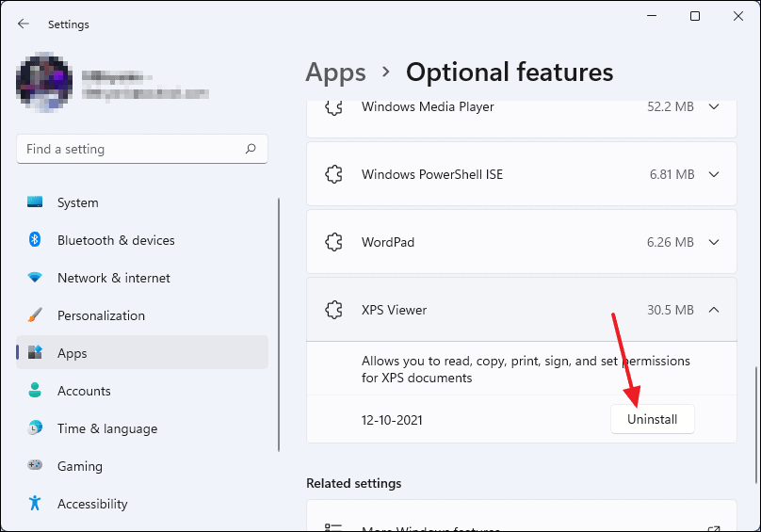Click the main content vertical scrollbar
The height and width of the screenshot is (532, 761).
[755, 425]
